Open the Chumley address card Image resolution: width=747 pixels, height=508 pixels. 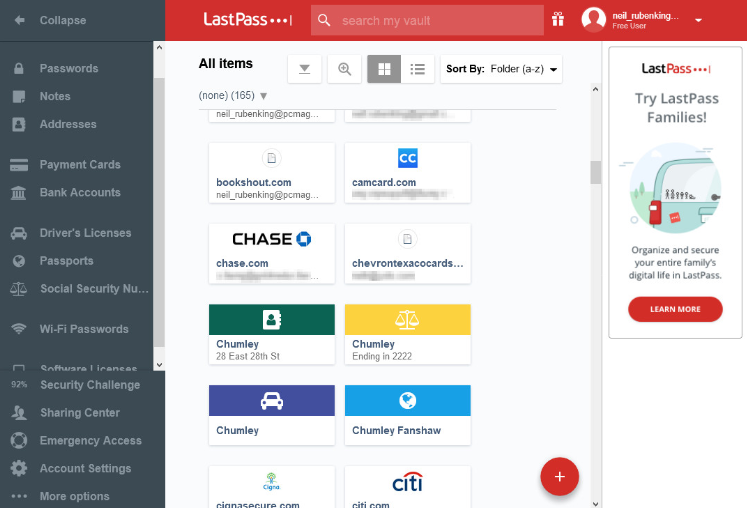click(x=272, y=335)
